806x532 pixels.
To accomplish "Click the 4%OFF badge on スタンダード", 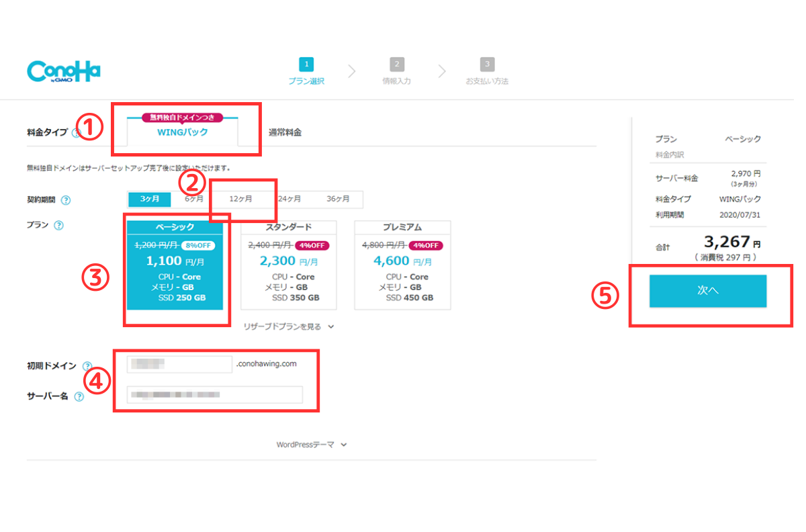I will (x=312, y=246).
